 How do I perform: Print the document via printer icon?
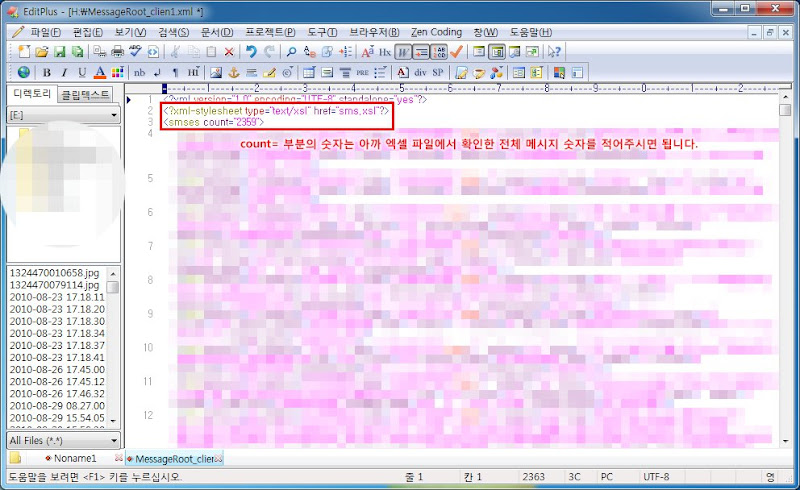pyautogui.click(x=117, y=52)
